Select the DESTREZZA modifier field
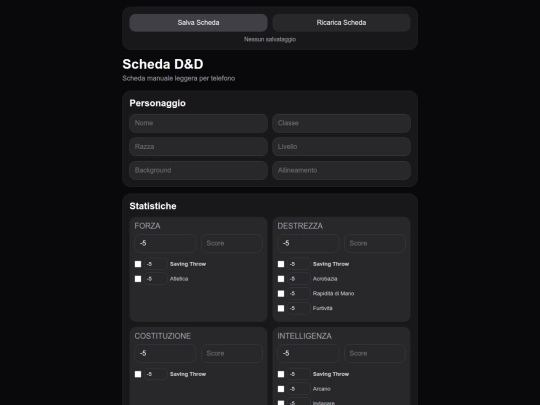Screen dimensions: 540x405 click(308, 243)
